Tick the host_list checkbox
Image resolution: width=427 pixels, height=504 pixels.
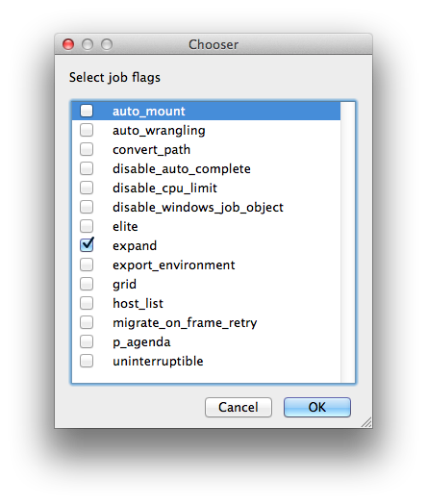pos(87,303)
